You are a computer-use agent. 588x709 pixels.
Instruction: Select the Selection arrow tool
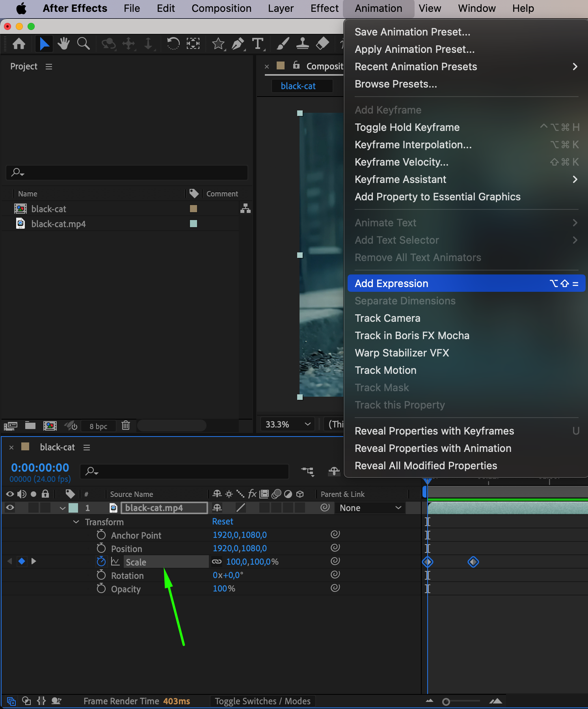[x=45, y=43]
